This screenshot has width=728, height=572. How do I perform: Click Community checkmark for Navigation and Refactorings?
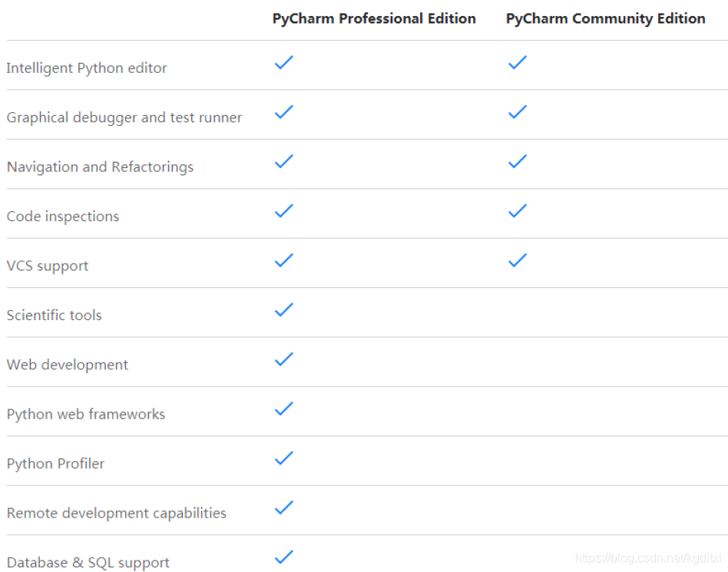(x=518, y=161)
